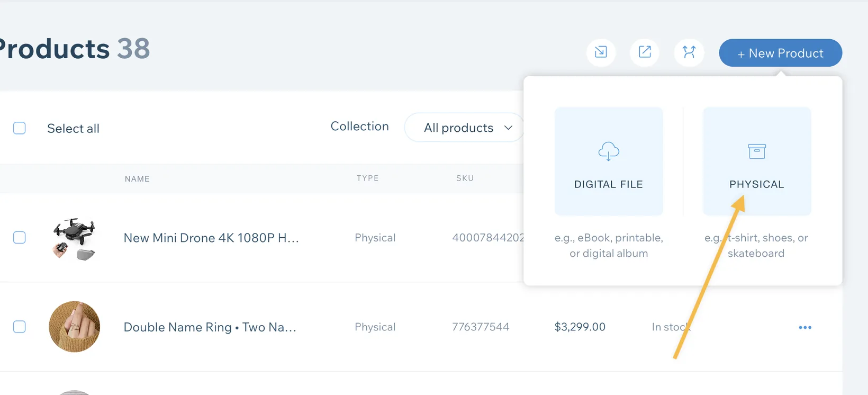Click the $3,299.00 price cell
This screenshot has width=868, height=395.
[580, 327]
